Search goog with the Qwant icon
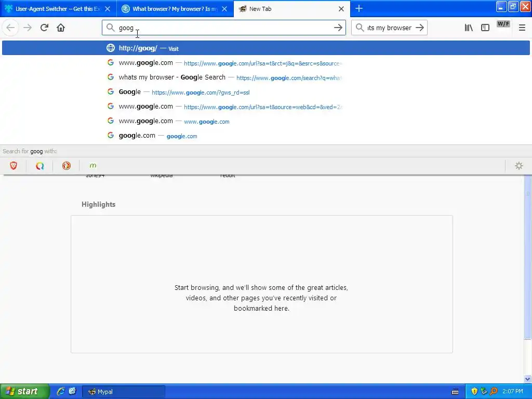The width and height of the screenshot is (532, 399). (x=40, y=166)
